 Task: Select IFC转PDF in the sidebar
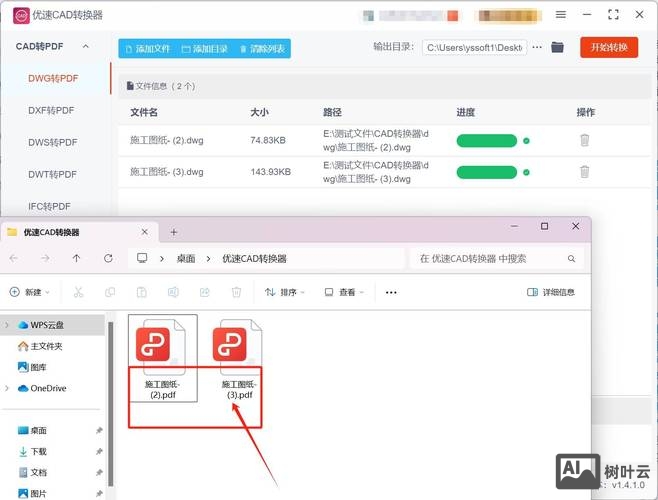point(50,206)
